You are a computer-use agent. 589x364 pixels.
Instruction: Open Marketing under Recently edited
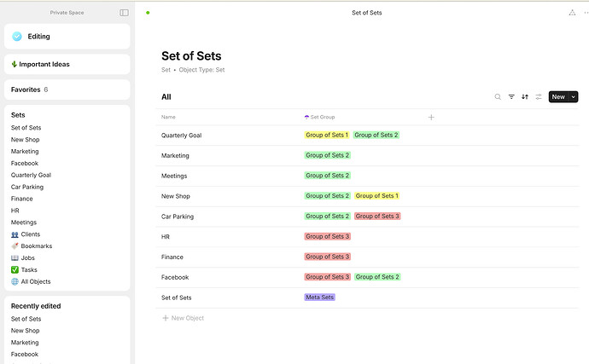25,343
